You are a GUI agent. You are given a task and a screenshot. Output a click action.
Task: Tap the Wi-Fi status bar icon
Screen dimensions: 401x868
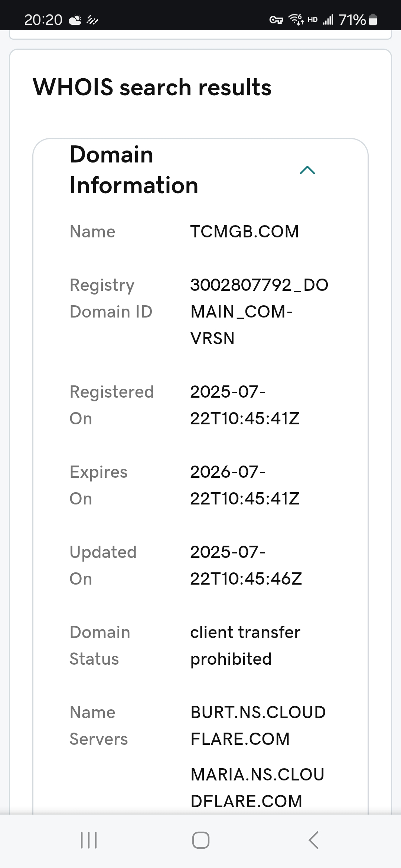tap(296, 19)
